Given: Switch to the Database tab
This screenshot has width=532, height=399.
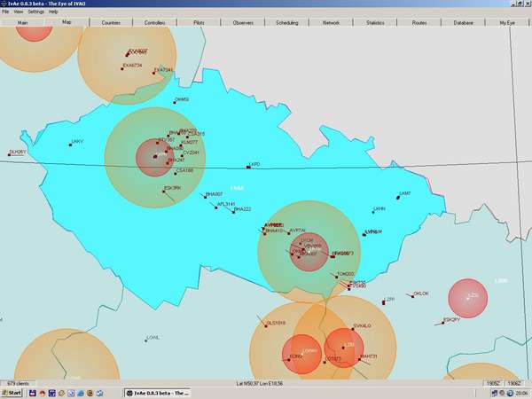Looking at the screenshot, I should [464, 23].
